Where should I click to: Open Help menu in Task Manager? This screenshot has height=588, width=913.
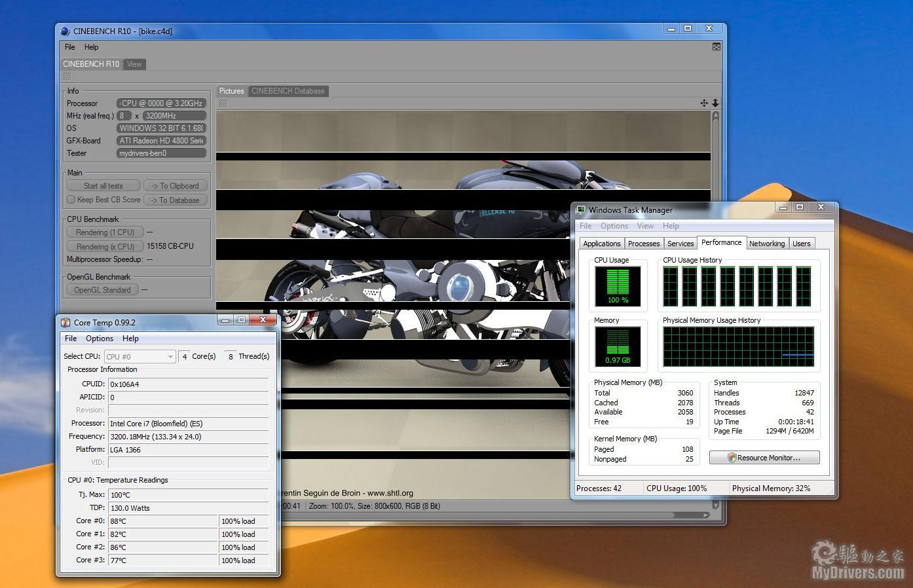pyautogui.click(x=671, y=226)
